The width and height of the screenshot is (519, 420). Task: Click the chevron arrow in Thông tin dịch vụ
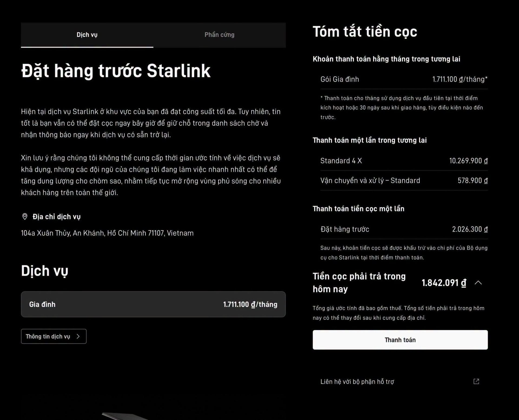tap(78, 336)
